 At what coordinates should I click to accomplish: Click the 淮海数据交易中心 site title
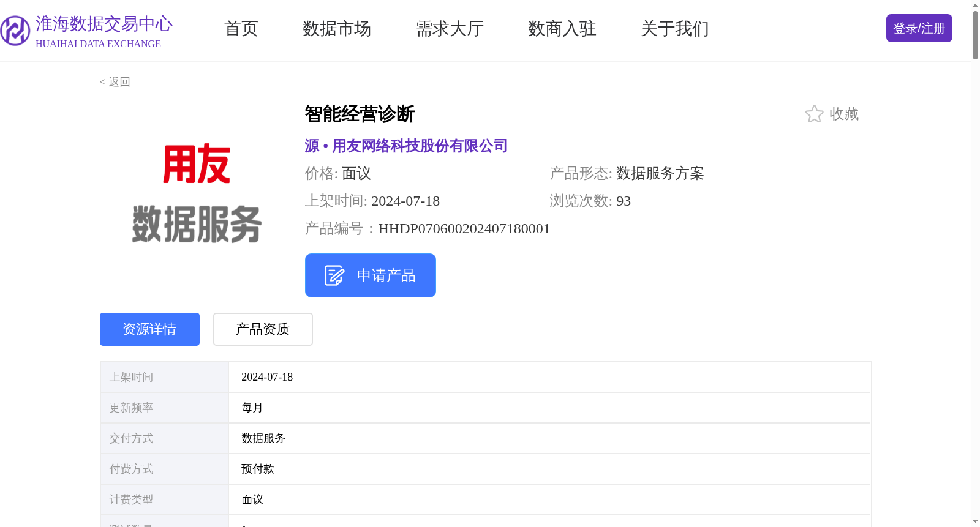pos(104,24)
